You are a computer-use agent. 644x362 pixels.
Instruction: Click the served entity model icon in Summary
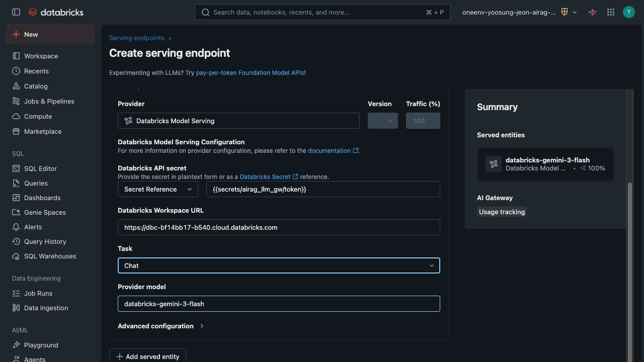[x=494, y=164]
